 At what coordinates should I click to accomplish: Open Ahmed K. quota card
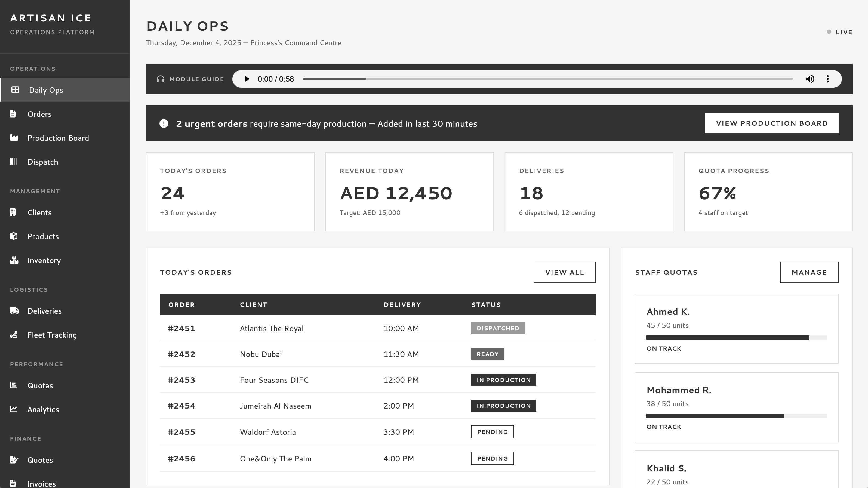tap(736, 329)
